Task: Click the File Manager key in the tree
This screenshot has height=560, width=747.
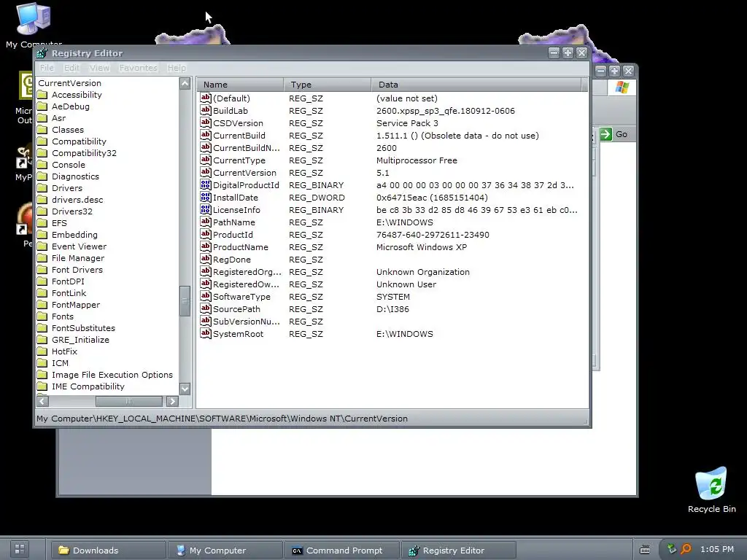Action: [77, 258]
